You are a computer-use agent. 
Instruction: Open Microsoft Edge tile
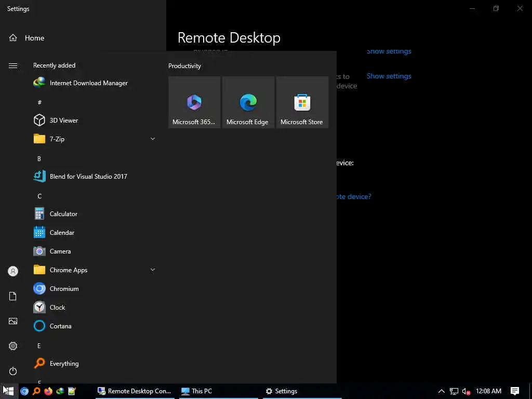(x=248, y=102)
